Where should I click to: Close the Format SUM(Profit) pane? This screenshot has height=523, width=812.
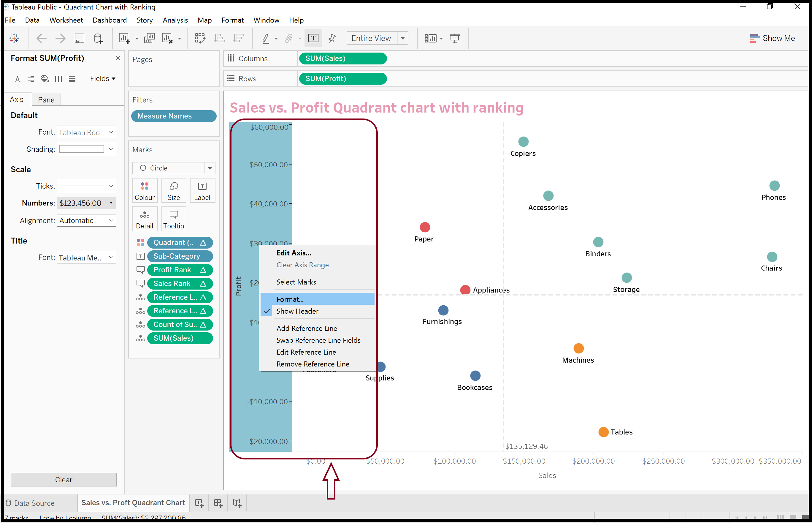pyautogui.click(x=118, y=58)
